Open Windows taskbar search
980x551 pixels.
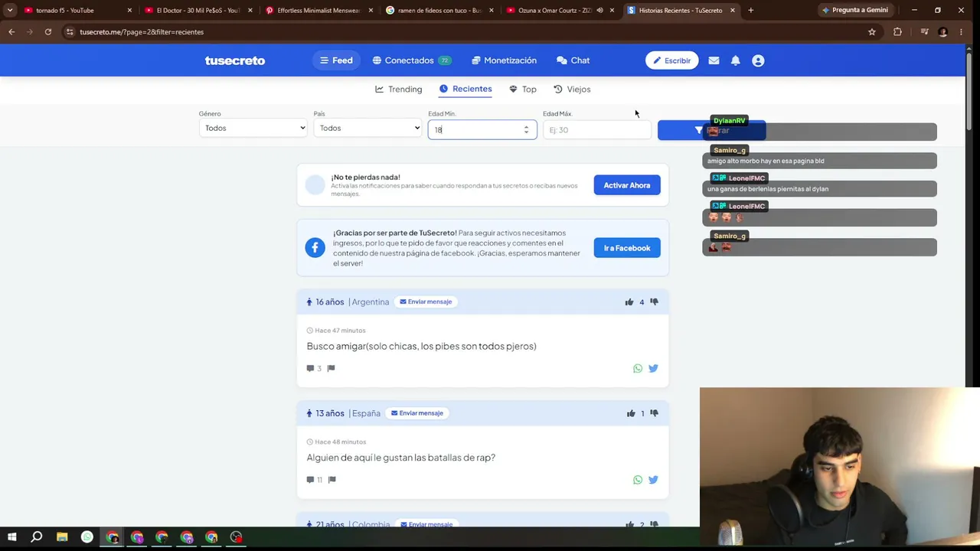coord(36,537)
